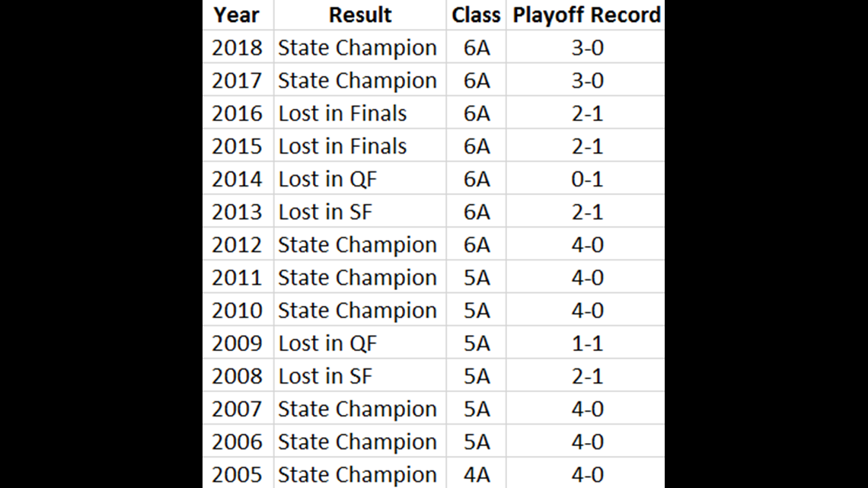This screenshot has height=488, width=868.
Task: Click the 2013 Lost in SF cell
Action: 360,212
